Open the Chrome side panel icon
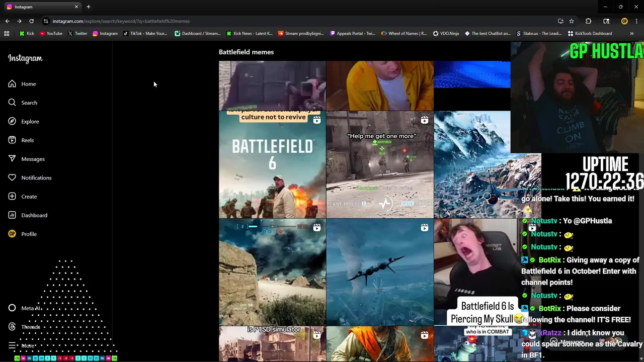The width and height of the screenshot is (644, 362). [606, 21]
